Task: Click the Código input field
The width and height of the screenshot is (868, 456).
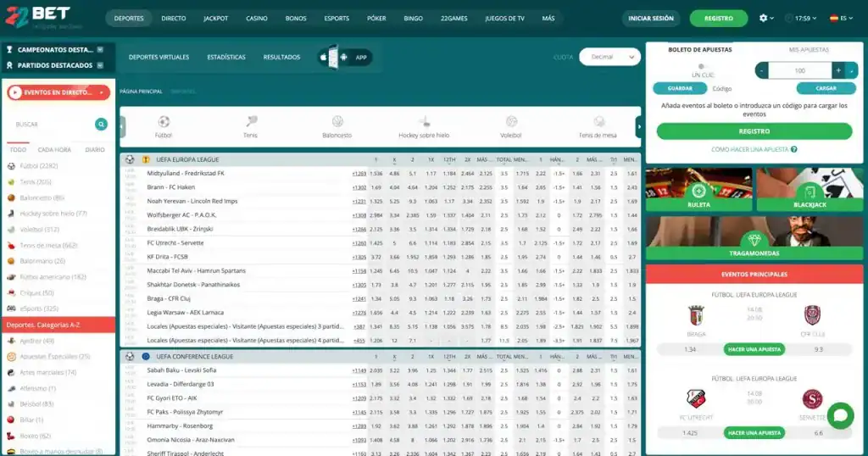Action: coord(752,88)
